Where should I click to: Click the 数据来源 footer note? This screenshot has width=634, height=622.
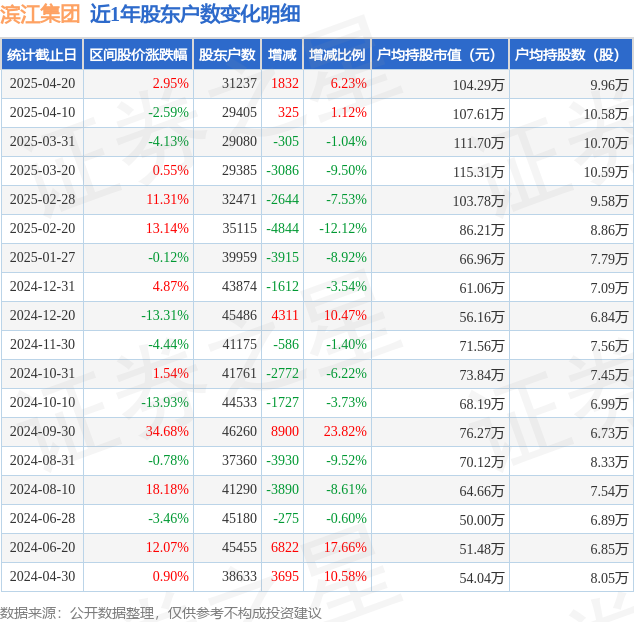[x=161, y=613]
